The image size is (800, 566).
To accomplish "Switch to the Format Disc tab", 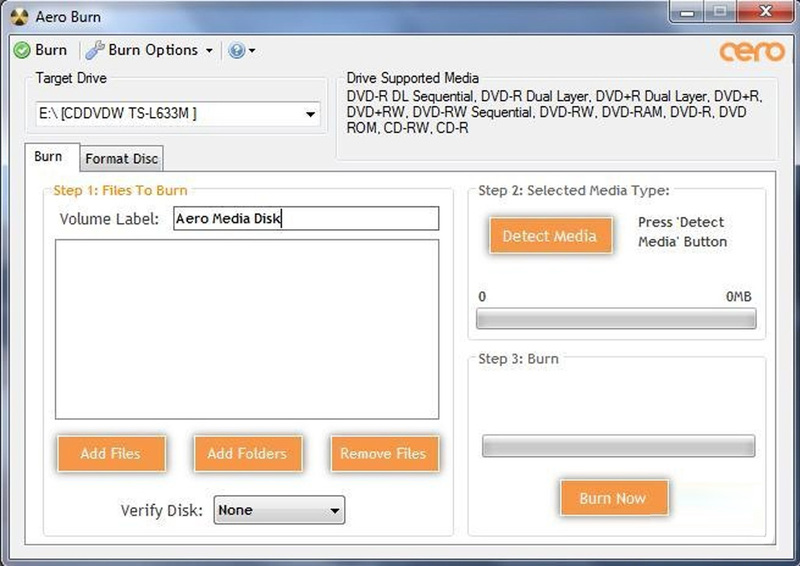I will pos(121,159).
